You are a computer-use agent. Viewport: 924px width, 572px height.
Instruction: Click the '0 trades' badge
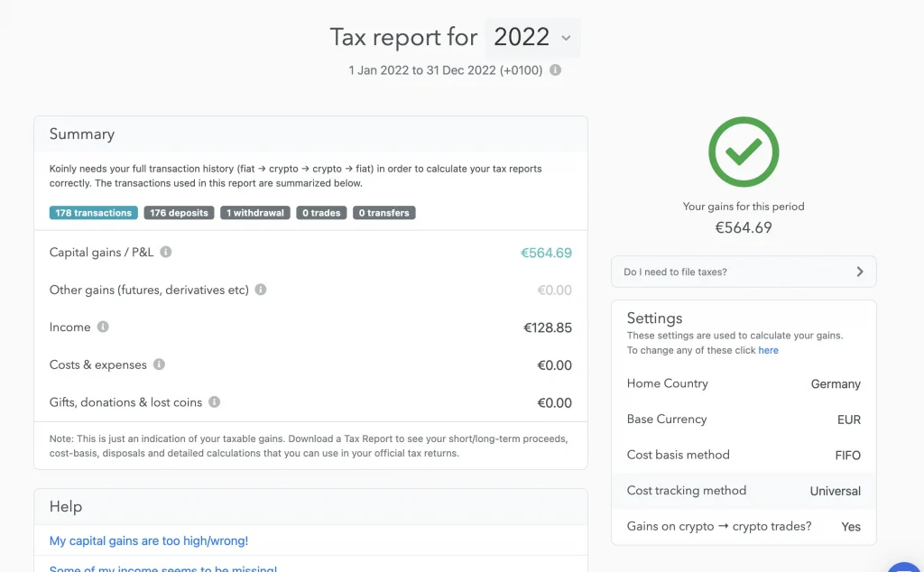coord(321,213)
